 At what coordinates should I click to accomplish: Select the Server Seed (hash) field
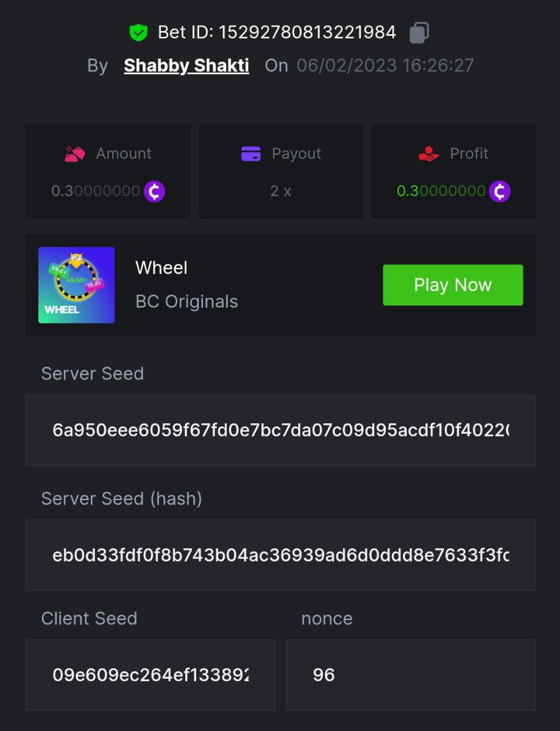(x=280, y=555)
